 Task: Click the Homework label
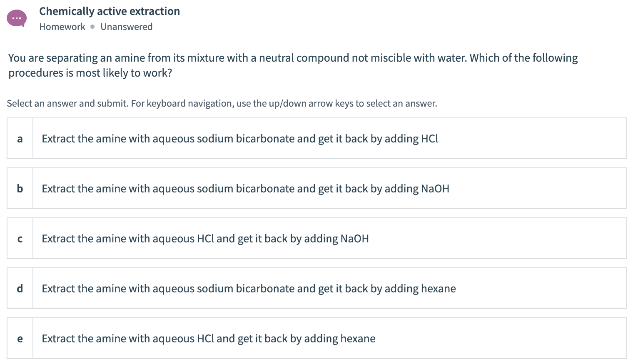coord(62,27)
